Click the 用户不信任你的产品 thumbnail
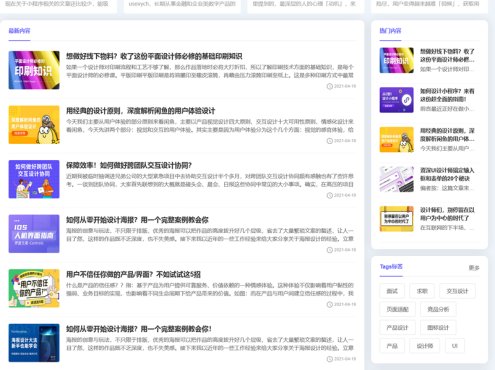 pyautogui.click(x=34, y=288)
